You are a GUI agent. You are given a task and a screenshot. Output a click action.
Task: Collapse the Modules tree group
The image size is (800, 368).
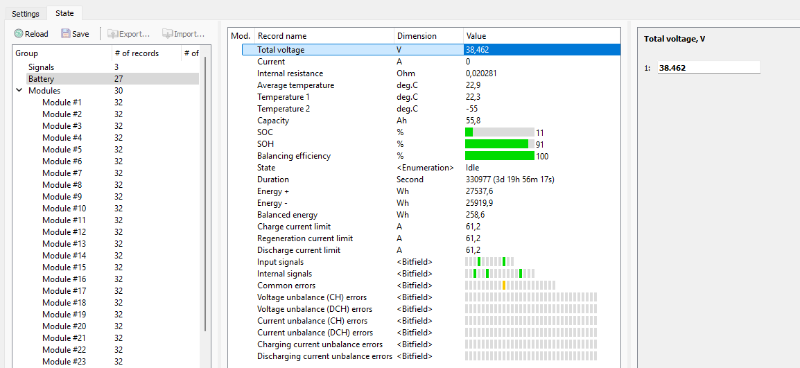tap(19, 90)
